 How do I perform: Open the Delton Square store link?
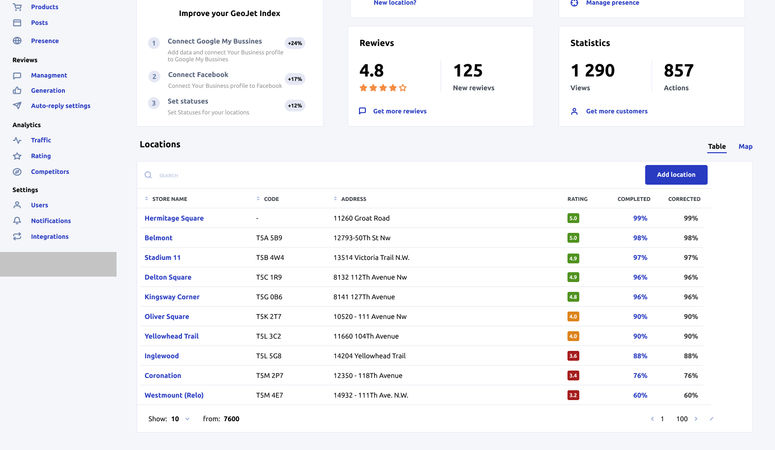coord(168,277)
